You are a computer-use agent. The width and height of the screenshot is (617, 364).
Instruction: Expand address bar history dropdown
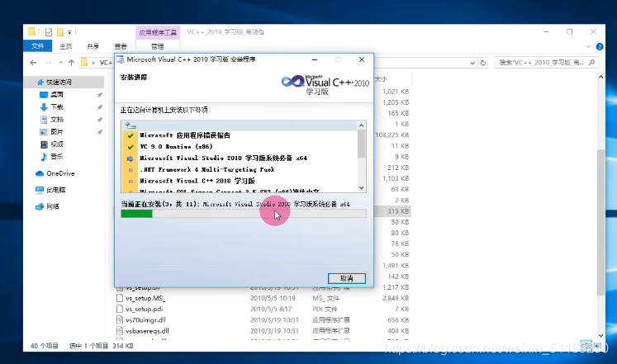(x=472, y=63)
